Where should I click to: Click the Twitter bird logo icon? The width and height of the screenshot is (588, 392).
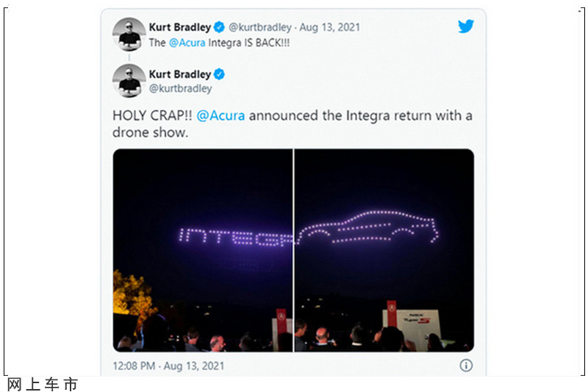[466, 26]
